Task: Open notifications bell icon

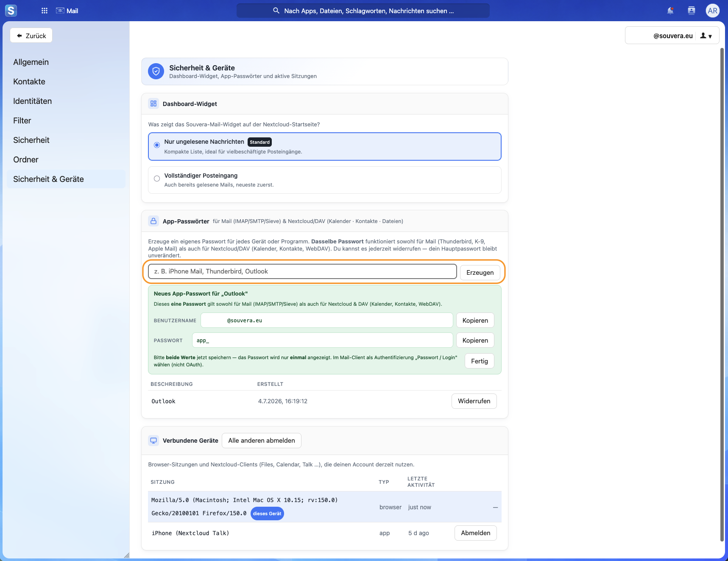Action: 670,11
